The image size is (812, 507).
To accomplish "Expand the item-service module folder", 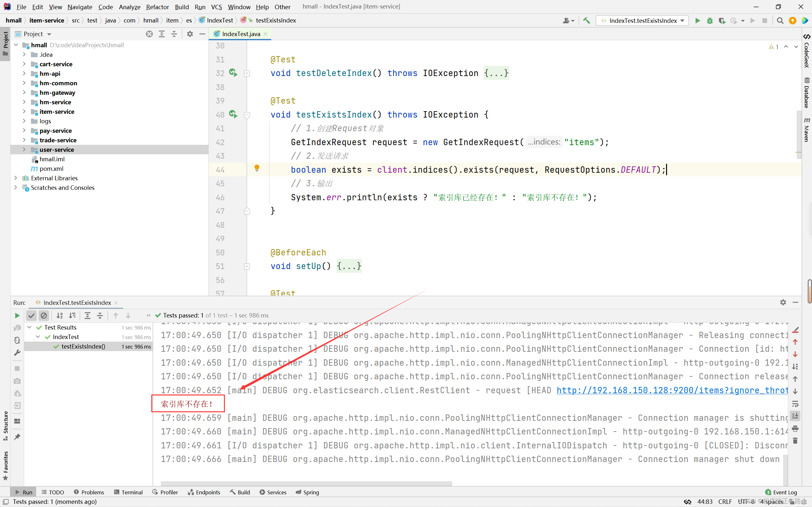I will 24,112.
